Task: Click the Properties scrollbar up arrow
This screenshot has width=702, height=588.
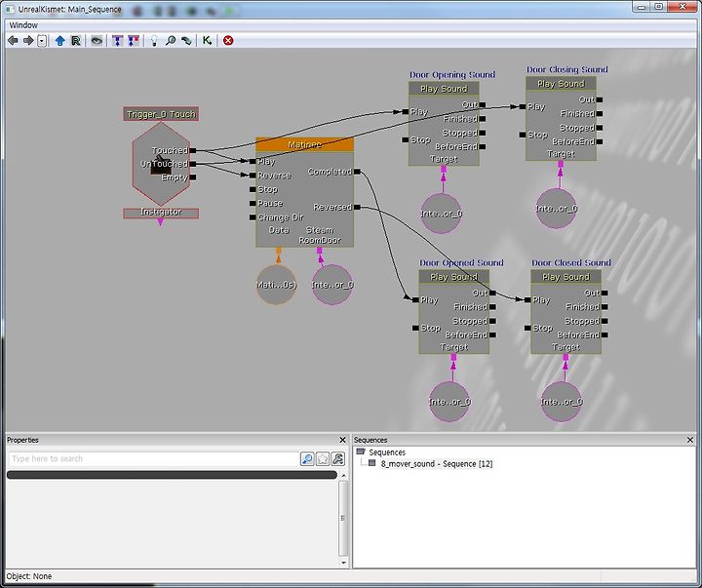Action: pyautogui.click(x=343, y=475)
